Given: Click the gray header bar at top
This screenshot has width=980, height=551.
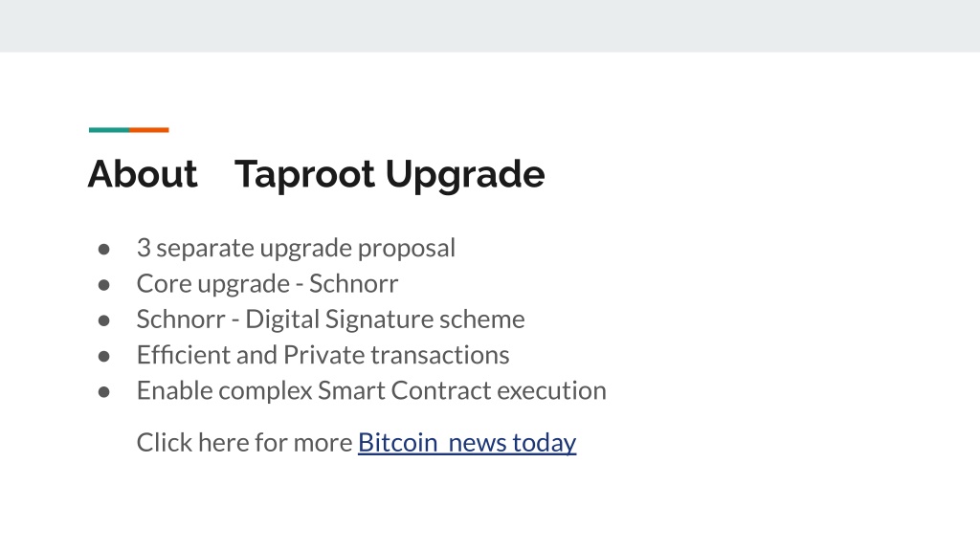Looking at the screenshot, I should [490, 26].
